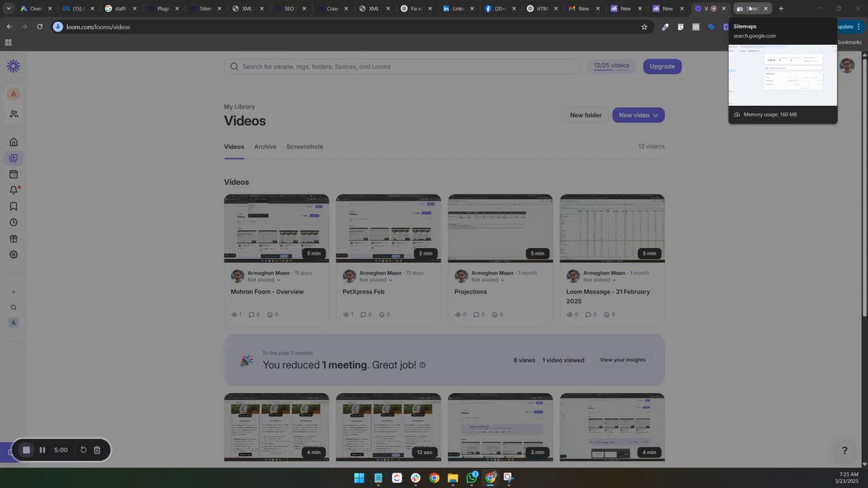Click the Upgrade button
This screenshot has width=868, height=488.
click(x=662, y=66)
